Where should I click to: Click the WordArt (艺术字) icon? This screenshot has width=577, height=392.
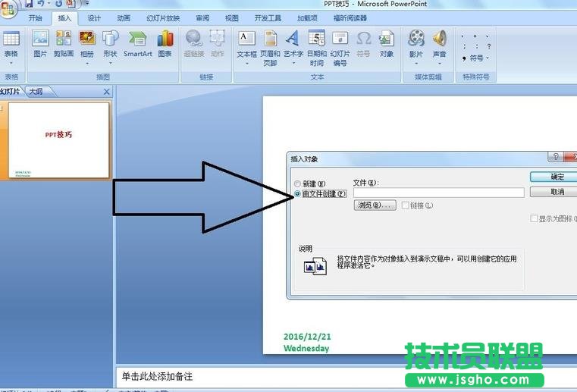point(293,39)
